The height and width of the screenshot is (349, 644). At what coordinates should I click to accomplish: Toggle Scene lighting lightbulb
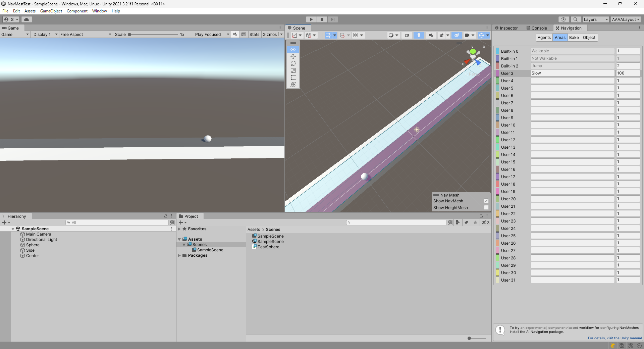pos(419,35)
